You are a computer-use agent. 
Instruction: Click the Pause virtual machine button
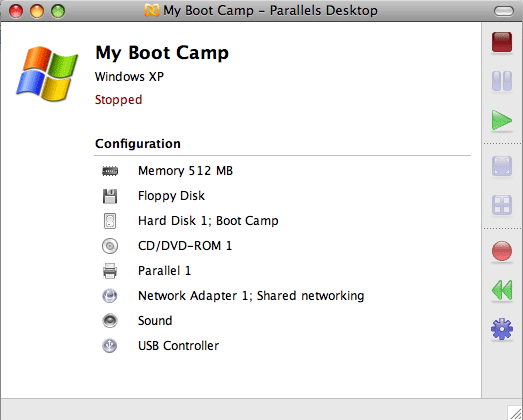pyautogui.click(x=502, y=81)
